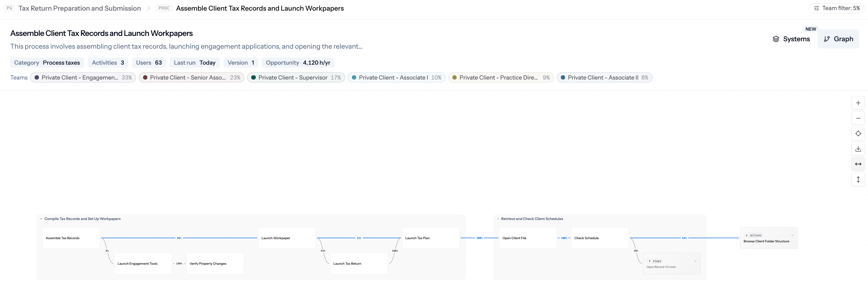Viewport: 868px width, 290px height.
Task: Select Private Client - Supervisor team chip
Action: (296, 77)
